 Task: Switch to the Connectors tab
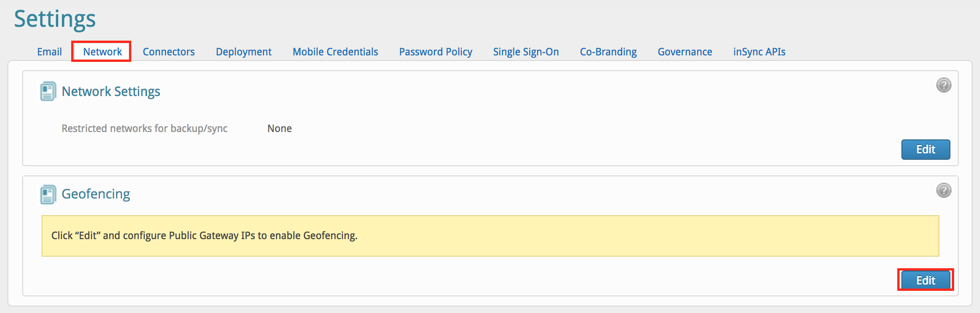click(168, 52)
